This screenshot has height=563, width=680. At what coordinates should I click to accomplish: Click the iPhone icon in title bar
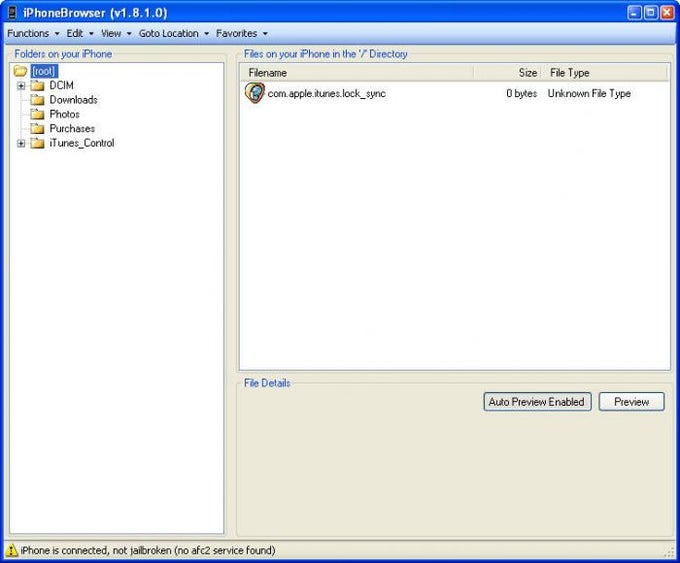click(x=13, y=12)
